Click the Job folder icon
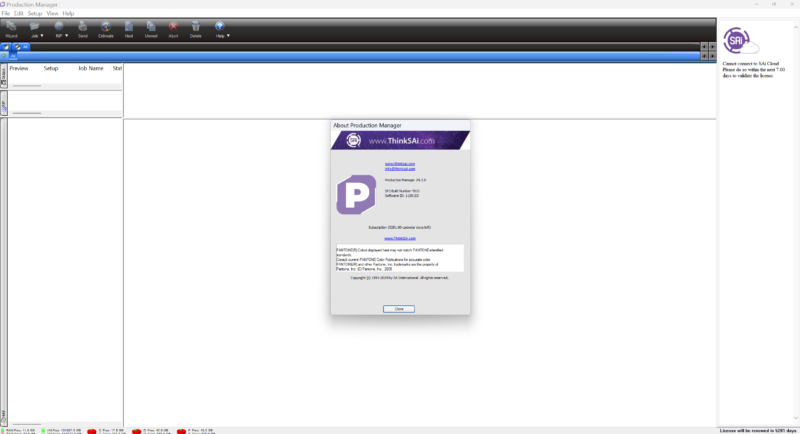 (34, 27)
